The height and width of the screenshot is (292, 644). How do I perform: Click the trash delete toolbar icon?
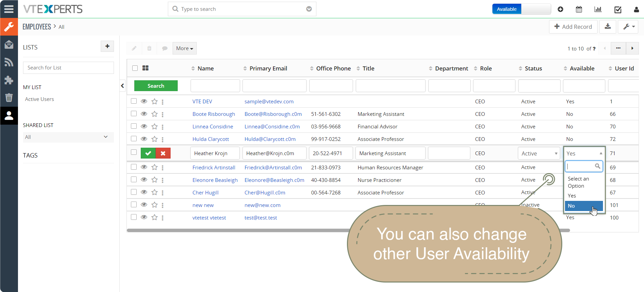[x=149, y=48]
